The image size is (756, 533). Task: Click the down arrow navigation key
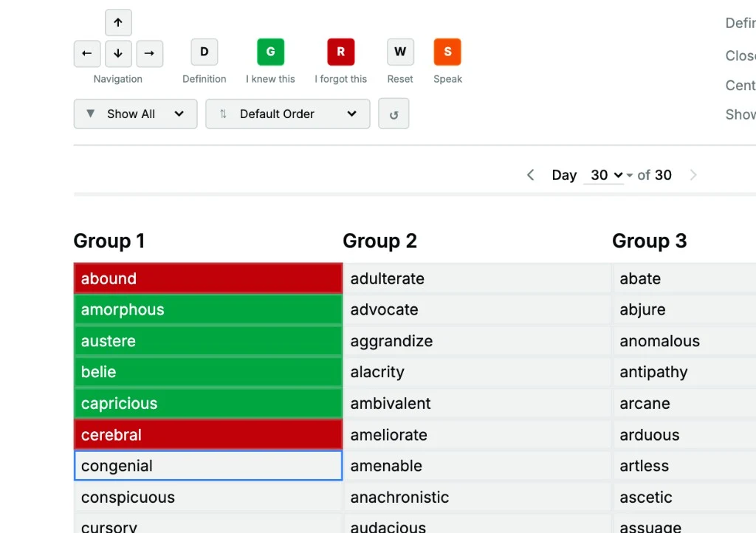click(118, 53)
